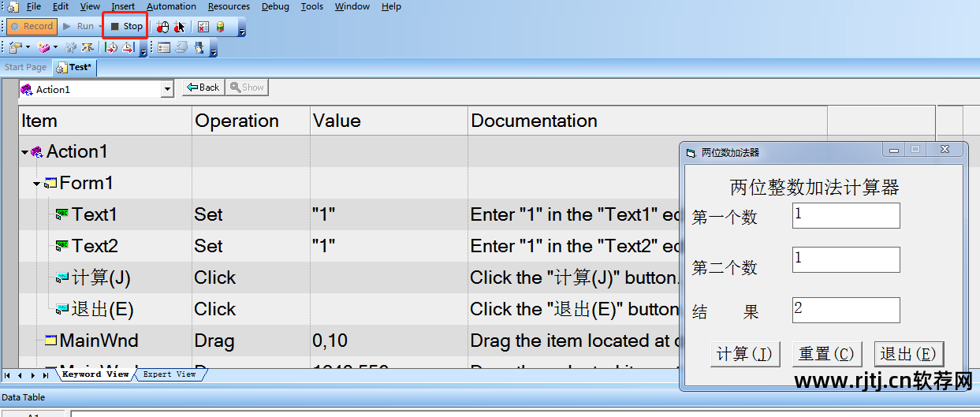The height and width of the screenshot is (417, 980).
Task: Click the form list window icon
Action: 164,48
